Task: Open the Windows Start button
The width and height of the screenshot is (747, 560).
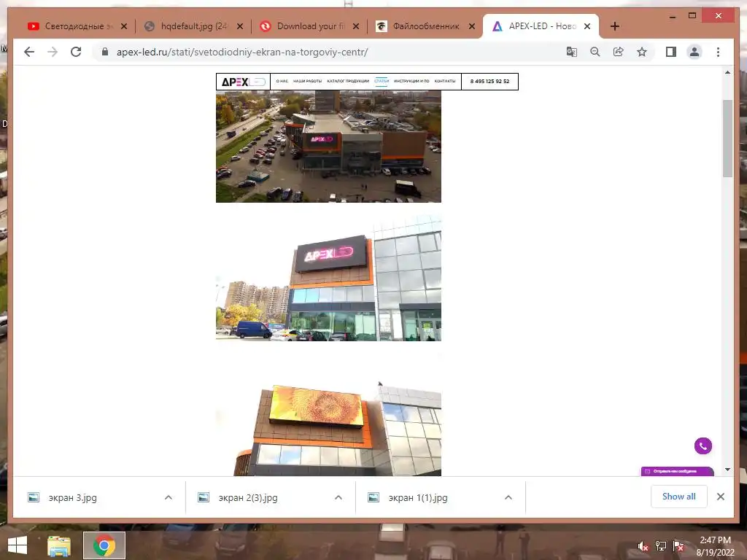Action: coord(18,545)
